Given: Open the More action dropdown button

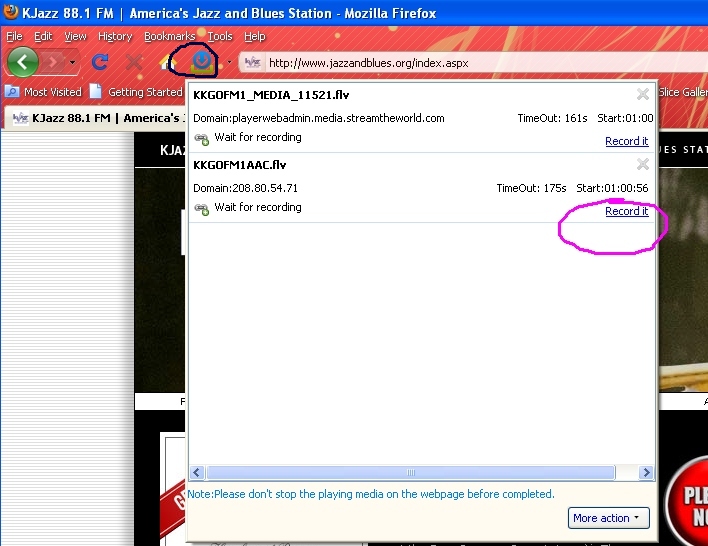Looking at the screenshot, I should click(x=608, y=518).
